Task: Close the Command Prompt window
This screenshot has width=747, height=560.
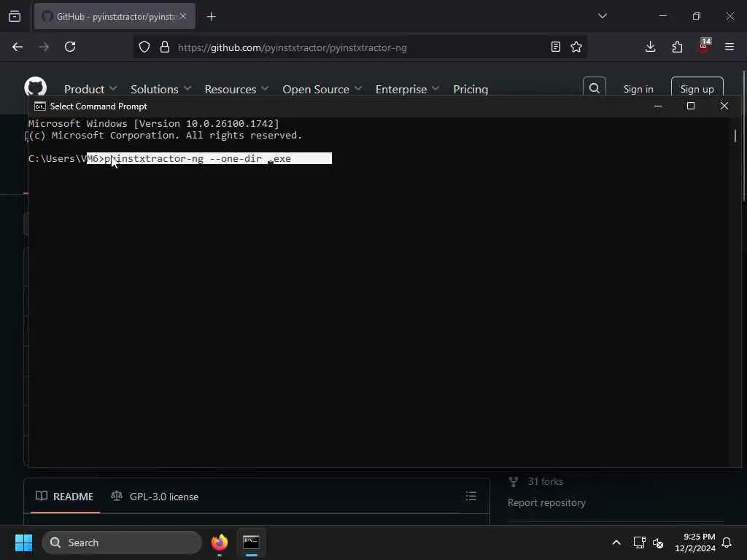Action: coord(724,106)
